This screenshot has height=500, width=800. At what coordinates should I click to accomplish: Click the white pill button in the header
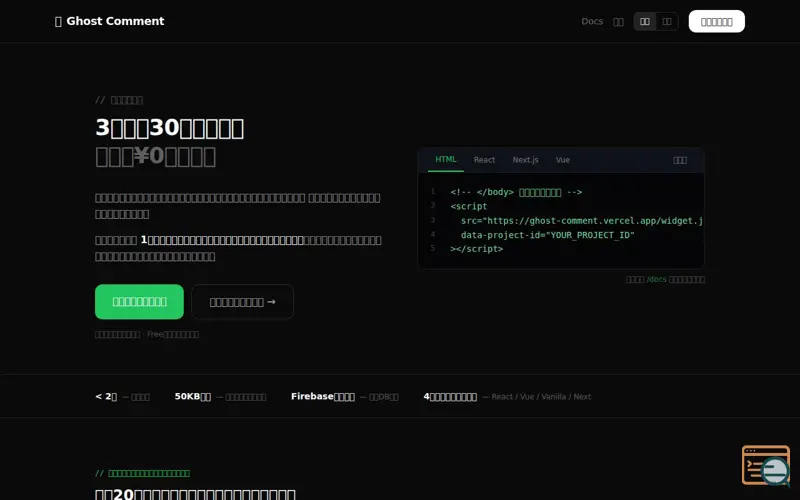[x=716, y=21]
